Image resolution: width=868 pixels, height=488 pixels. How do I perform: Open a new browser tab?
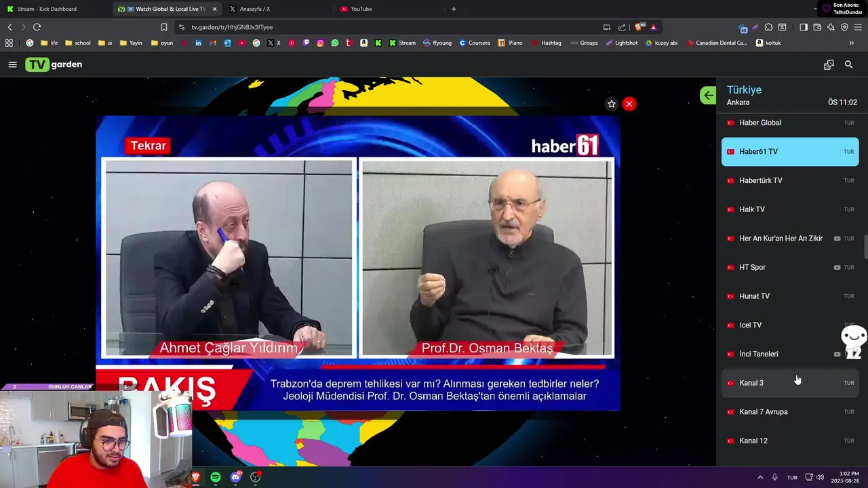pos(454,9)
